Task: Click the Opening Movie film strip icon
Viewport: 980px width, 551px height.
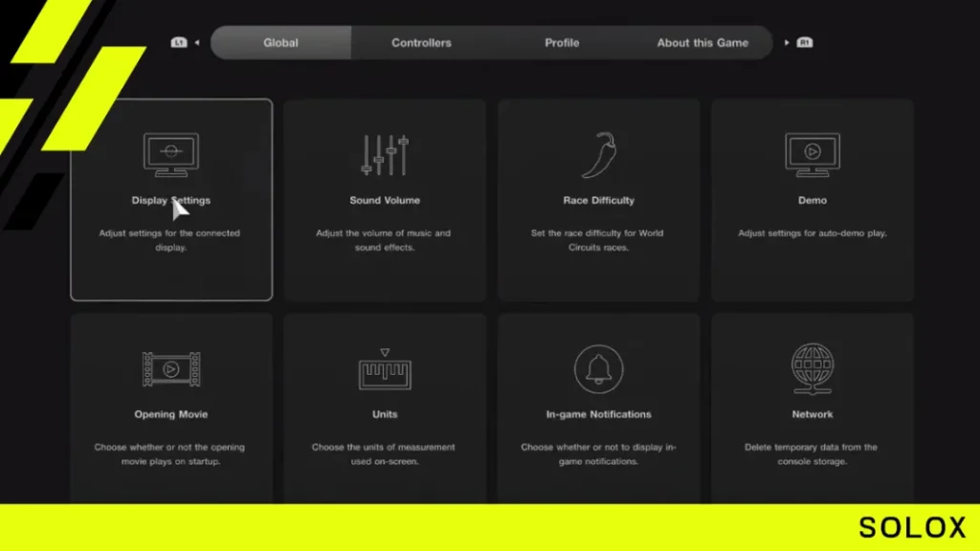Action: click(x=170, y=369)
